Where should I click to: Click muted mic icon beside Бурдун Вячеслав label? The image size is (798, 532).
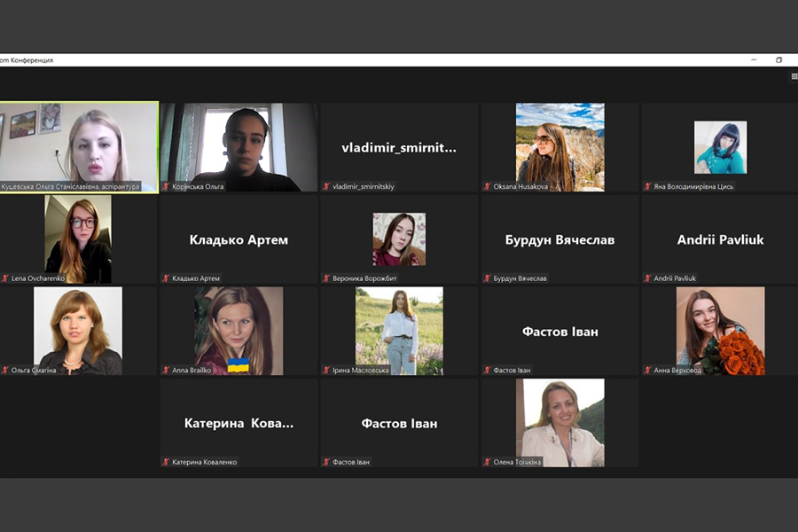(x=487, y=278)
